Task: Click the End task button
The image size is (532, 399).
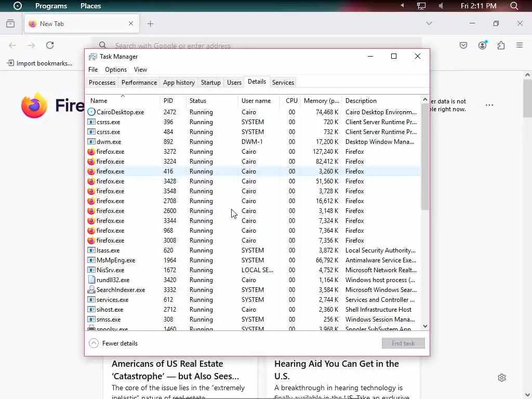Action: pos(403,343)
